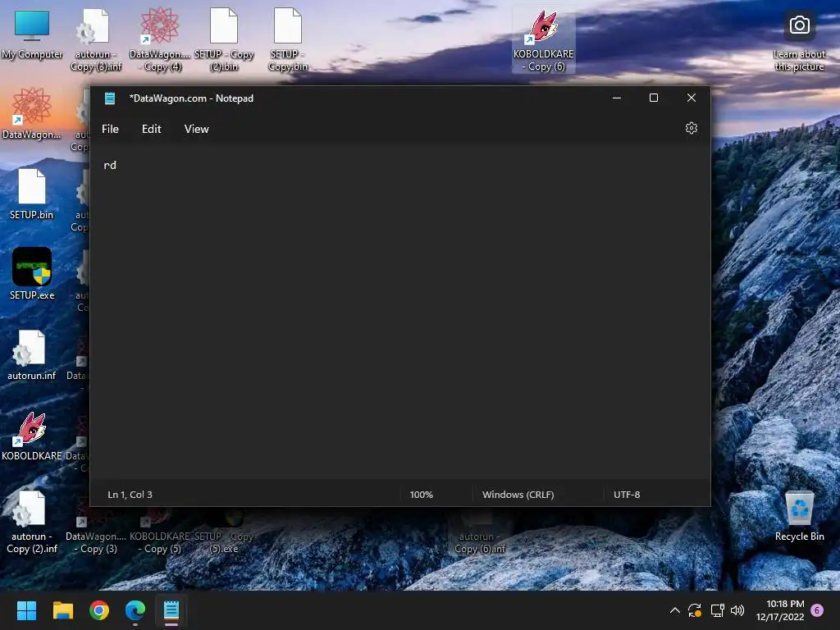Open the View menu in Notepad
Image resolution: width=840 pixels, height=630 pixels.
coord(197,129)
